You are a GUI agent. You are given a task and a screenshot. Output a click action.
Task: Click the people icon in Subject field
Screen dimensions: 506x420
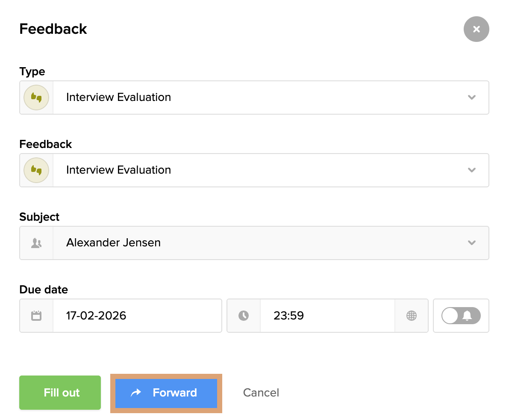36,243
